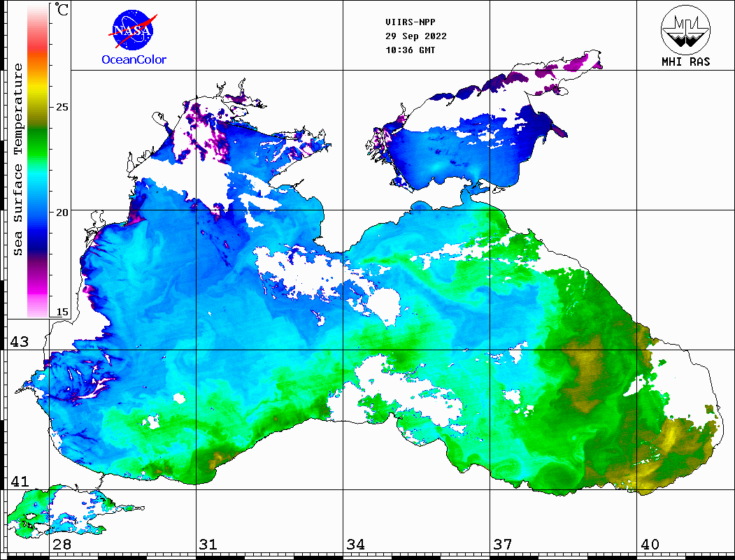Click latitude label 41
735x560 pixels.
[x=19, y=481]
